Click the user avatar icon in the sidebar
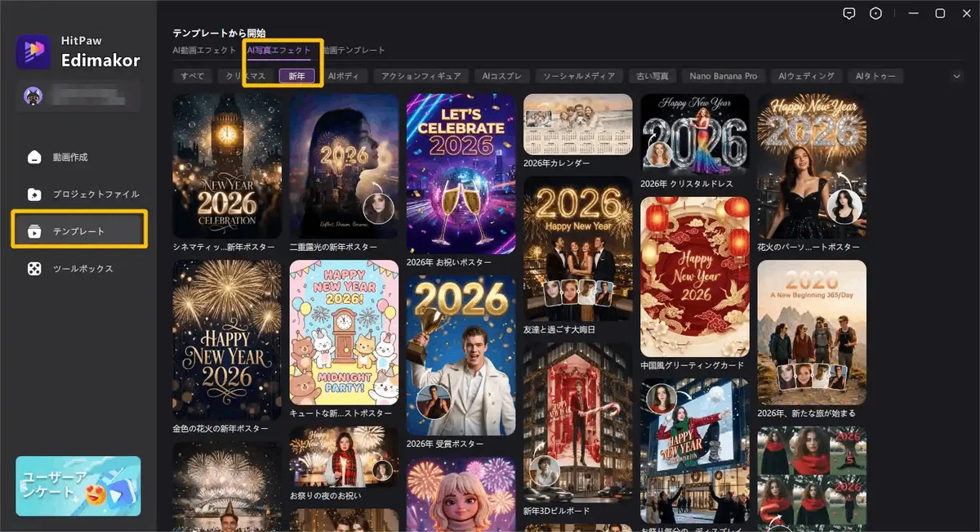This screenshot has height=532, width=980. (x=33, y=96)
